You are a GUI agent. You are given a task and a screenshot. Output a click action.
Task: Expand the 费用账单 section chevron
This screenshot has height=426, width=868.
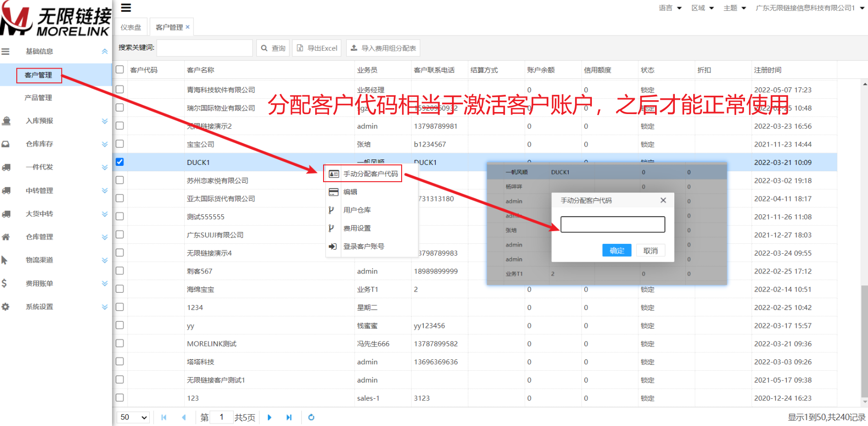[105, 283]
